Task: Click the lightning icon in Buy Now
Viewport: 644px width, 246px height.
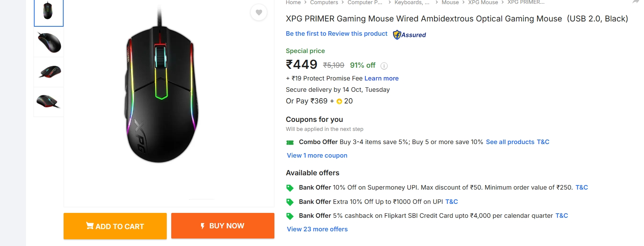Action: pyautogui.click(x=202, y=225)
